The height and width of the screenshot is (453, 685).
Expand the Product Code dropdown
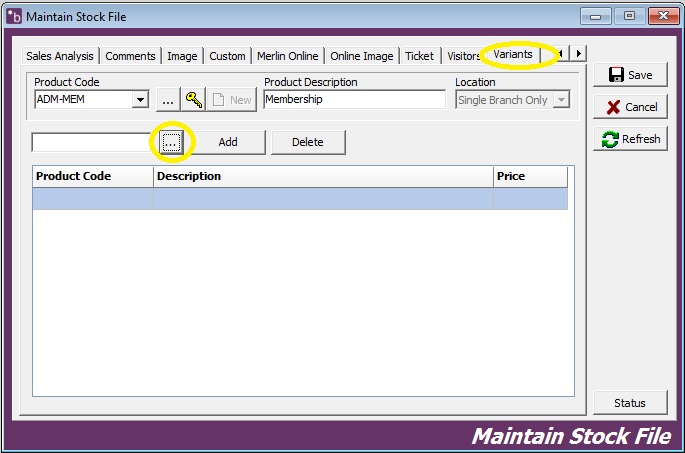pos(140,100)
